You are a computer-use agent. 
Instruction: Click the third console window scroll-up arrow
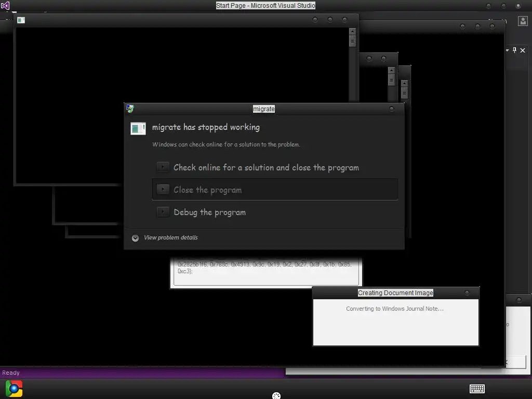point(404,83)
